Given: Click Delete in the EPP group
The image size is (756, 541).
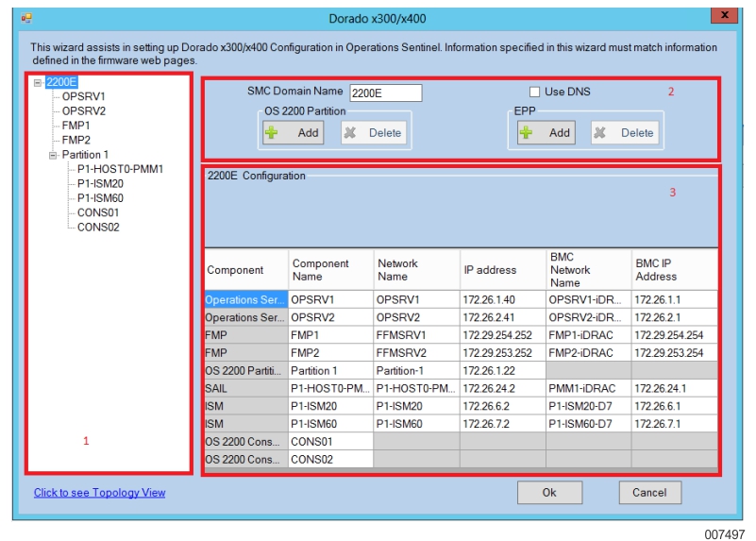Looking at the screenshot, I should [625, 132].
